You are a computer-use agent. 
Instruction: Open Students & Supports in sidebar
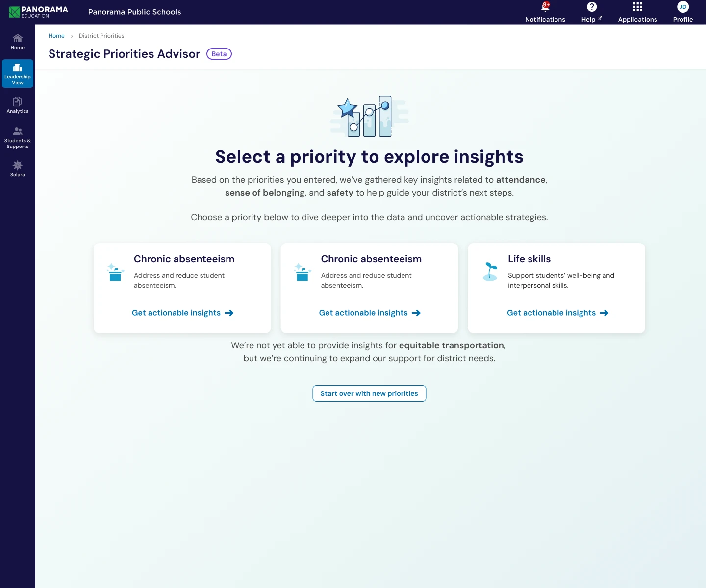pos(18,138)
